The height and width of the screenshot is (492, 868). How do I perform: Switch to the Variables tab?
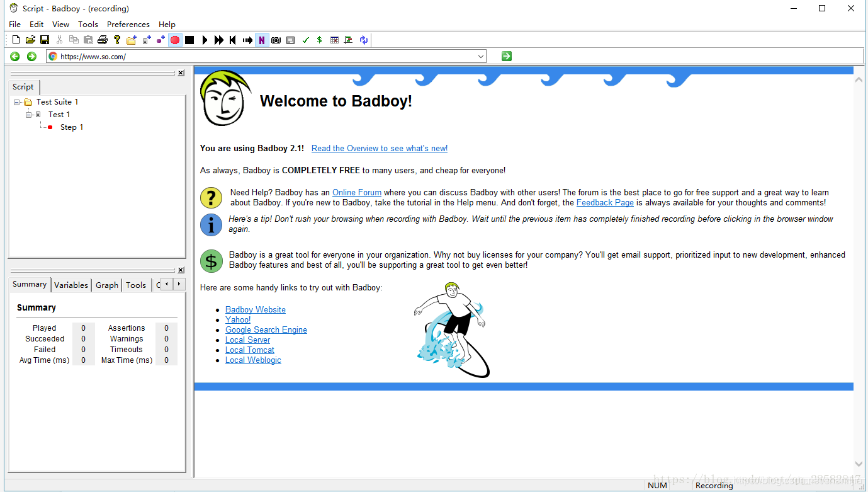point(71,285)
